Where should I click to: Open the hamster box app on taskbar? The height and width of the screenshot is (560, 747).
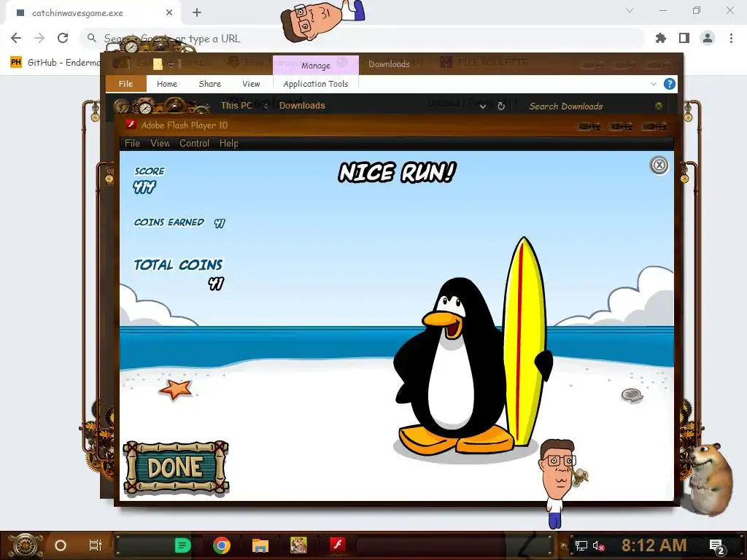pos(298,545)
